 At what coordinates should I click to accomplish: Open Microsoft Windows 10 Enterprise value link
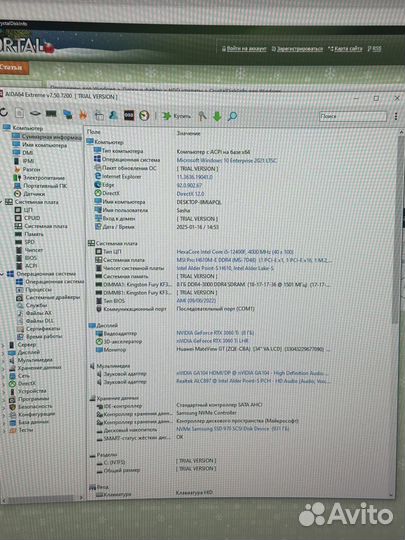point(227,160)
